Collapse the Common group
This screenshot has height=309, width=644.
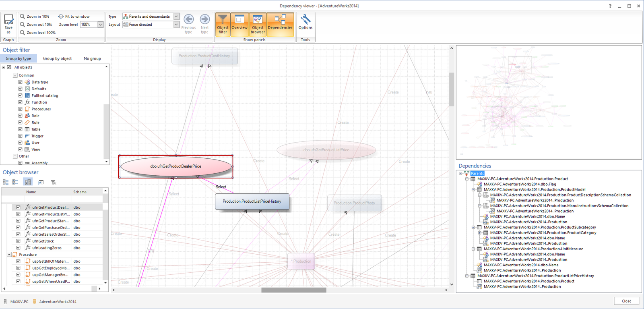[x=15, y=75]
